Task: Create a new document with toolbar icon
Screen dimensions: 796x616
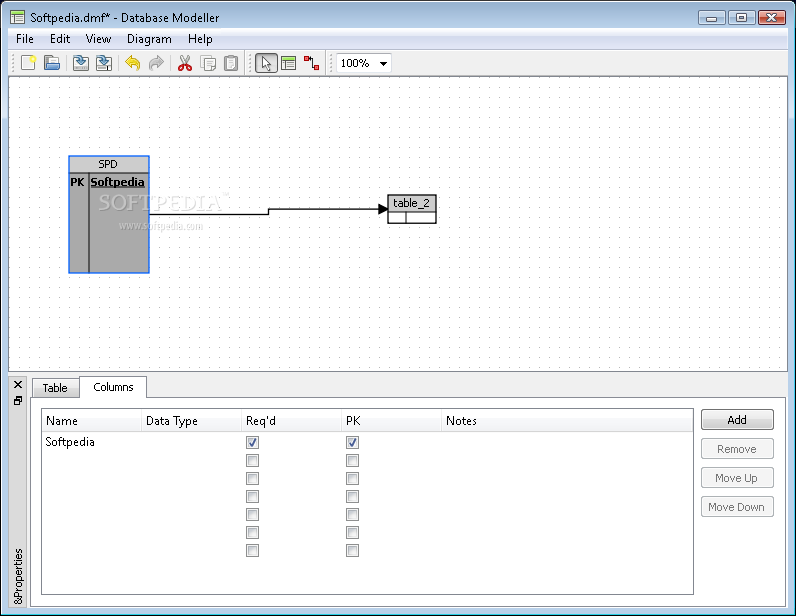Action: 28,63
